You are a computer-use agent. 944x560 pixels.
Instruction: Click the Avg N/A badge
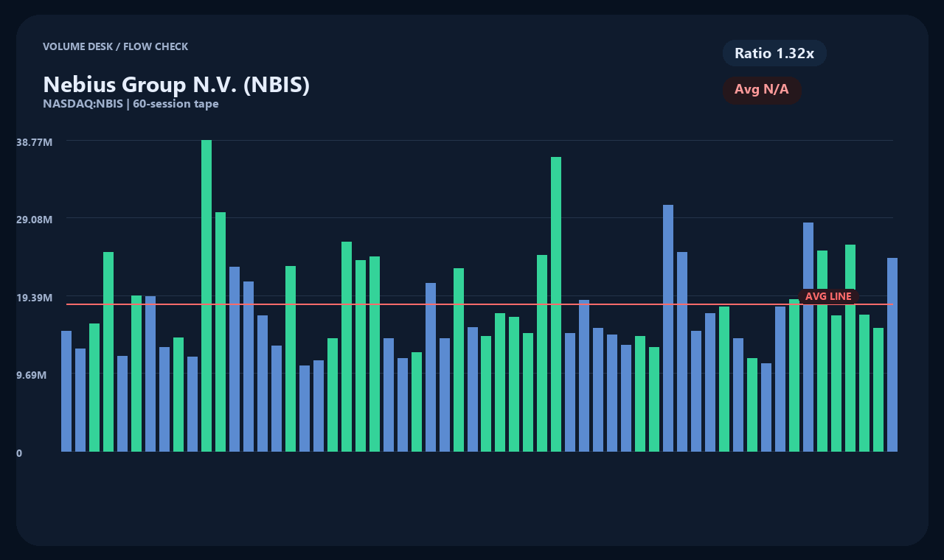pyautogui.click(x=762, y=90)
